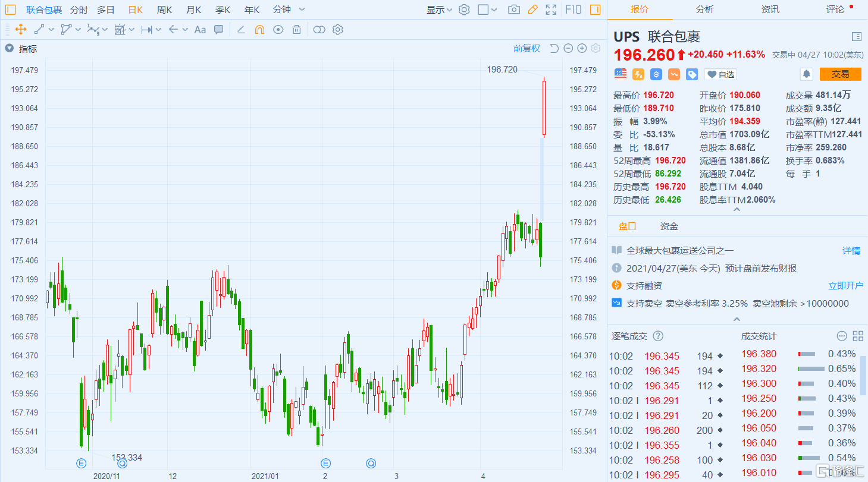Viewport: 868px width, 482px height.
Task: Switch to the 报价 quote tab
Action: point(640,10)
